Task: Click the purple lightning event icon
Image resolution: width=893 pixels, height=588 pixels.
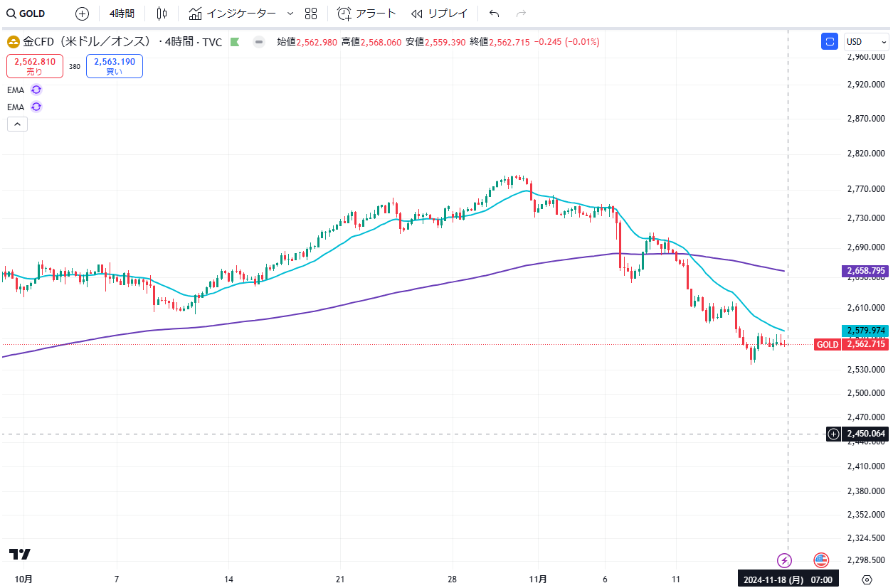Action: (x=784, y=560)
